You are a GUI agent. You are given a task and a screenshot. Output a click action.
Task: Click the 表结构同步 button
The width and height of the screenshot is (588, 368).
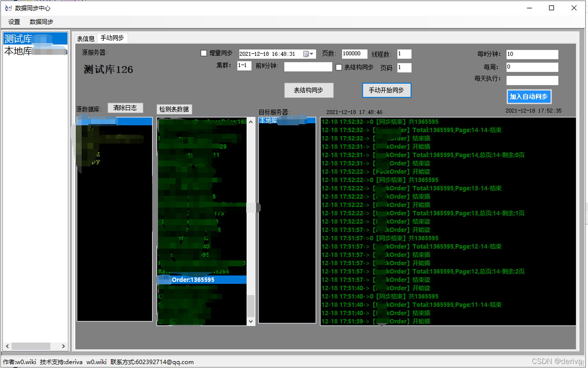[309, 90]
